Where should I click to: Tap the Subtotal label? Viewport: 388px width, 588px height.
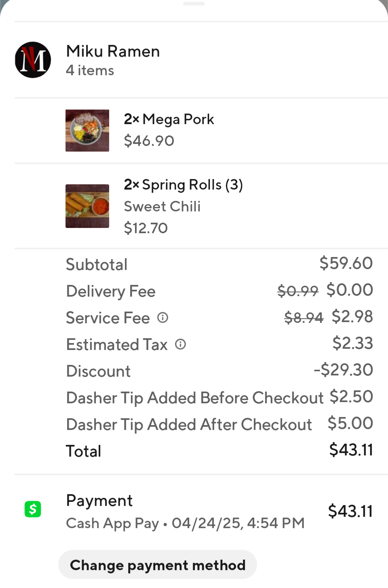pos(97,265)
